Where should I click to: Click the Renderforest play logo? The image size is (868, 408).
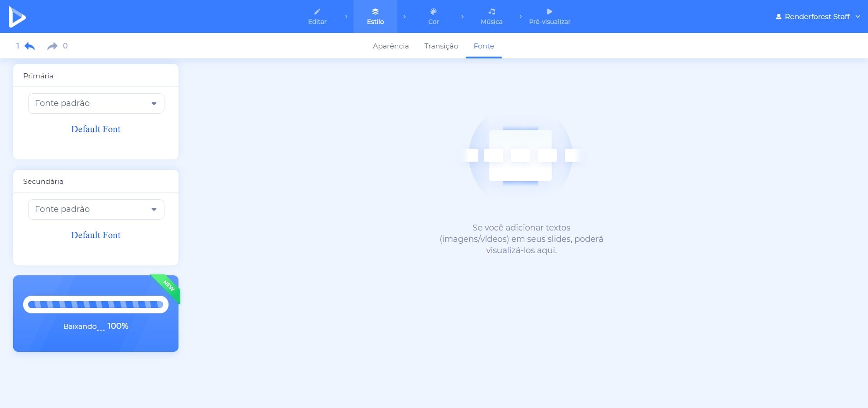pos(17,17)
